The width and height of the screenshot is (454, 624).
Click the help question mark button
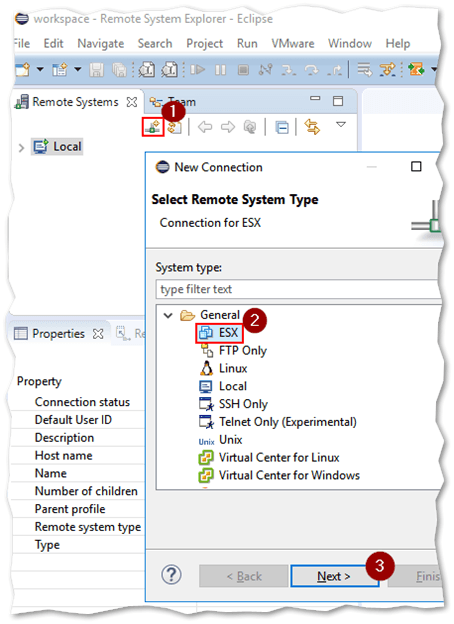tap(171, 575)
